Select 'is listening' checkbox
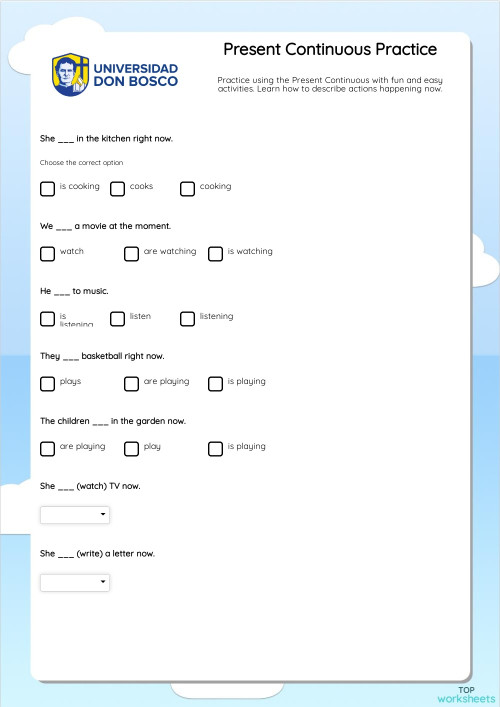This screenshot has width=500, height=707. [47, 319]
